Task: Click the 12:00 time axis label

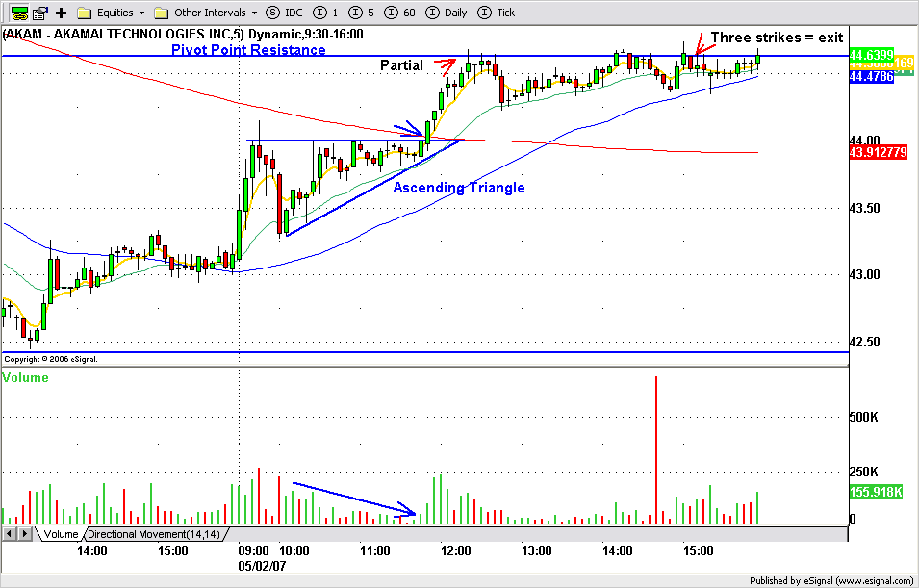Action: 456,551
